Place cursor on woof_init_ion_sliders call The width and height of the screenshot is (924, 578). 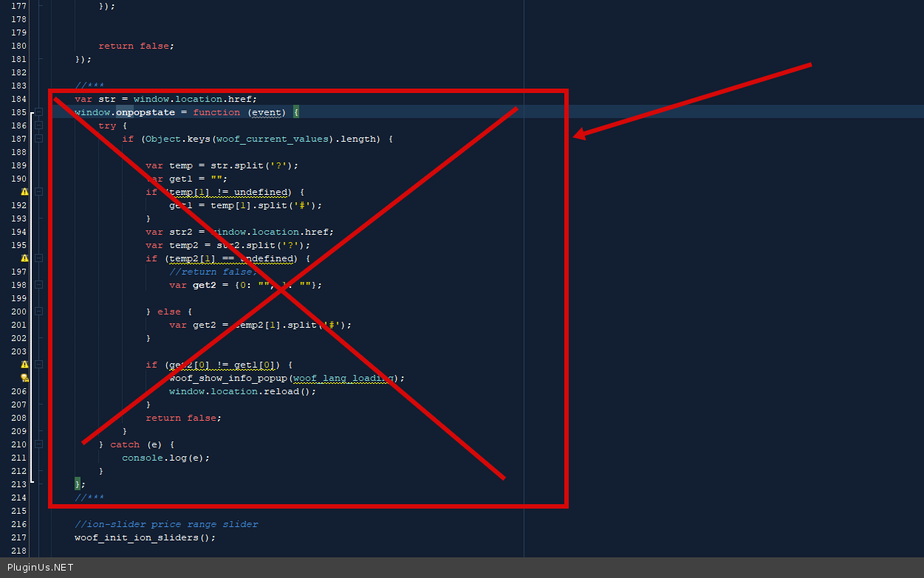tap(145, 537)
